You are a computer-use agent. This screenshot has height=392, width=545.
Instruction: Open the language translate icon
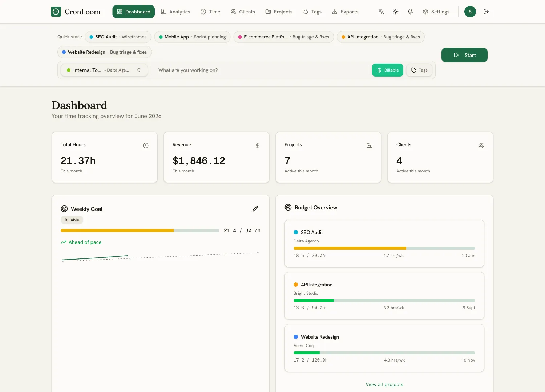381,12
